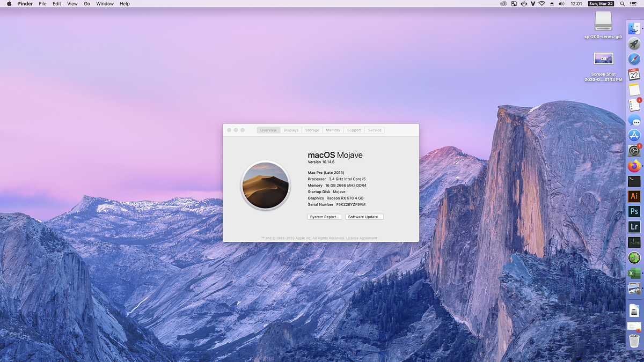This screenshot has height=362, width=644.
Task: Click the System Report... button
Action: (325, 217)
